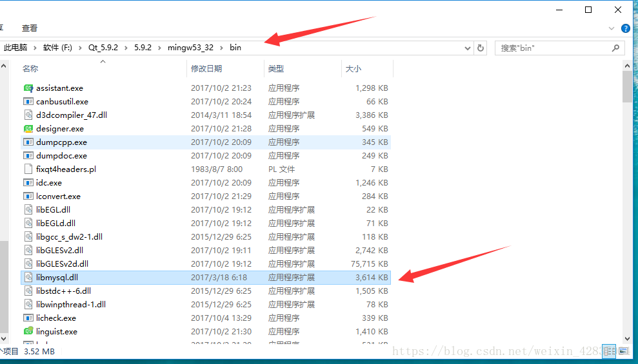Switch to details view layout icon

[609, 351]
